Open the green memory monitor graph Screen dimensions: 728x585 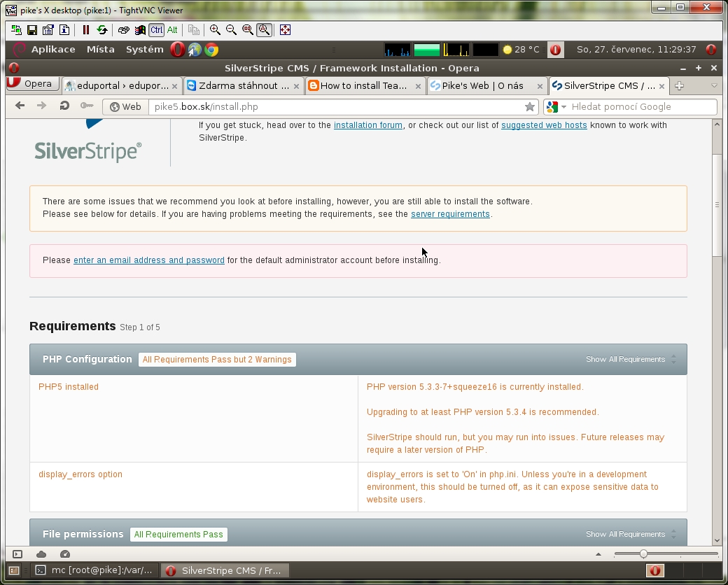coord(427,50)
